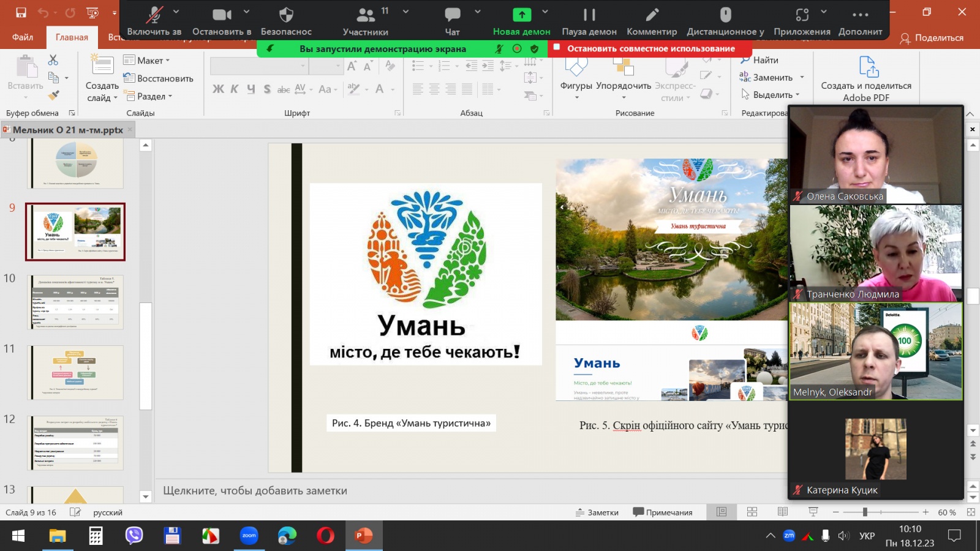Screen dimensions: 980x551
Task: Select slide 11 thumbnail
Action: click(77, 372)
